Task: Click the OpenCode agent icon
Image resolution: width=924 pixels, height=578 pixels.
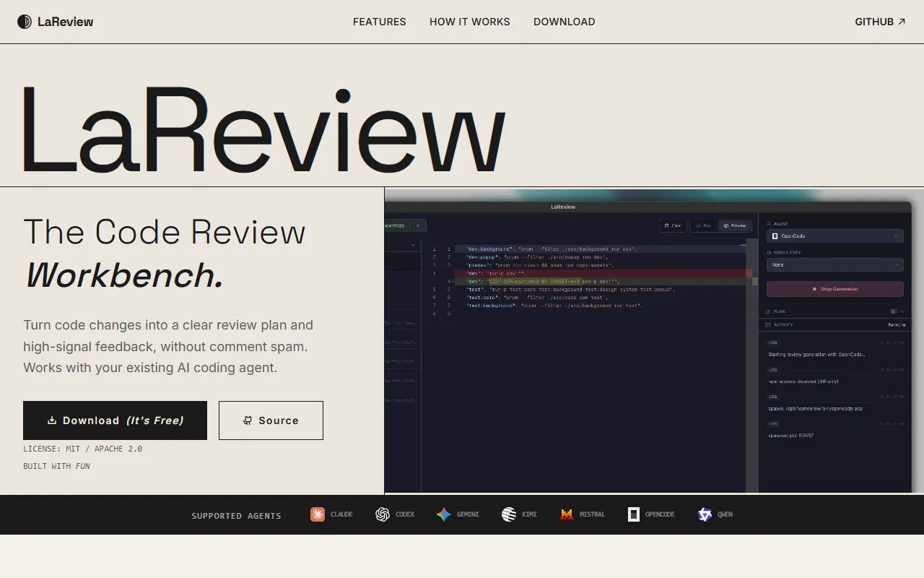Action: pyautogui.click(x=633, y=514)
